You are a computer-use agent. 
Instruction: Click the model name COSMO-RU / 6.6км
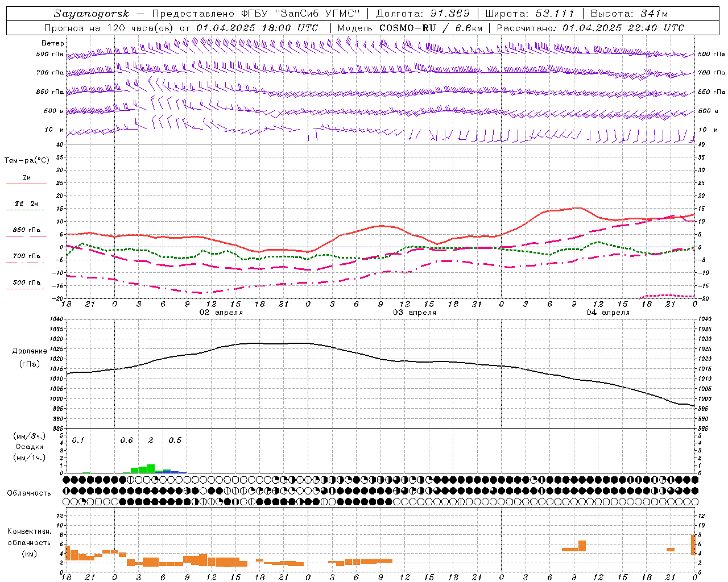click(x=431, y=28)
